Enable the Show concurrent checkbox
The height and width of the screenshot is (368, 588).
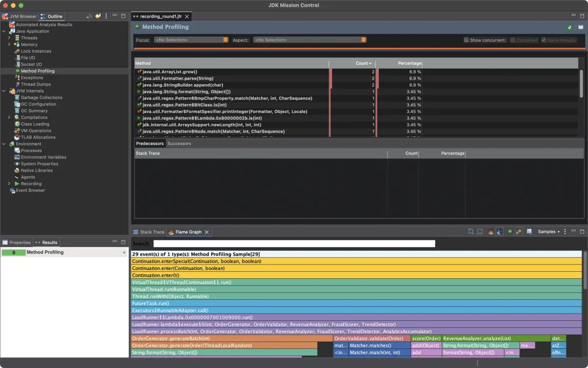coord(465,40)
